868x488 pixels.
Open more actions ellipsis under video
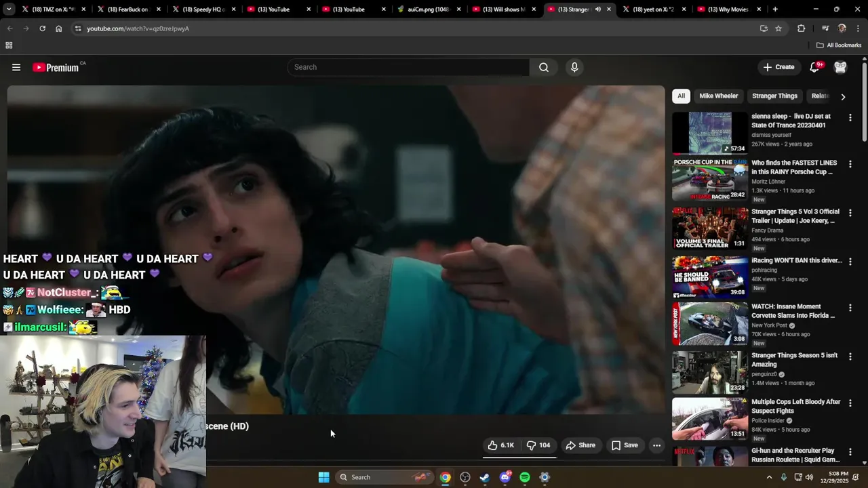(656, 445)
